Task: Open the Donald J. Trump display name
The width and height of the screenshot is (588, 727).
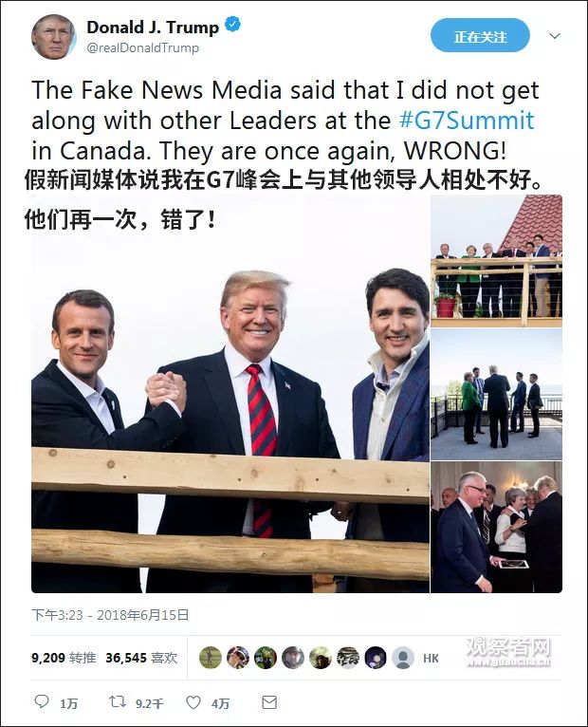Action: [153, 28]
